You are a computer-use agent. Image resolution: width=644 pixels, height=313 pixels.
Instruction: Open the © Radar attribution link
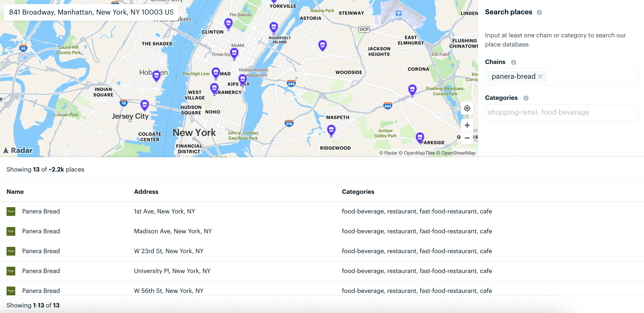[388, 153]
